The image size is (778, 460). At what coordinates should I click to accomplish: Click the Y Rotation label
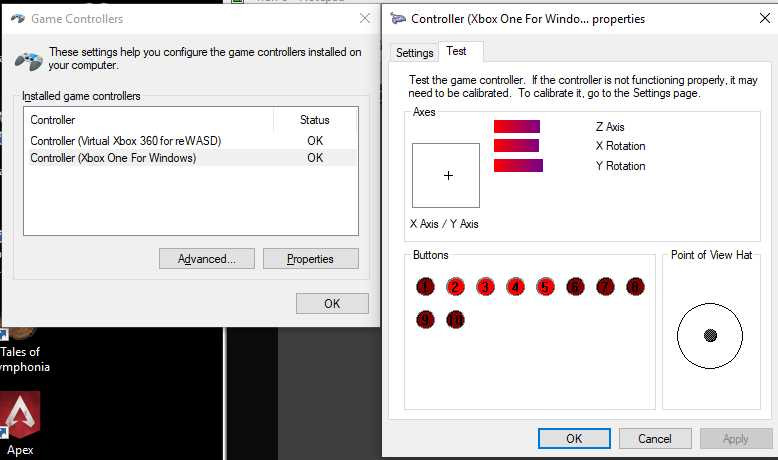pos(621,166)
